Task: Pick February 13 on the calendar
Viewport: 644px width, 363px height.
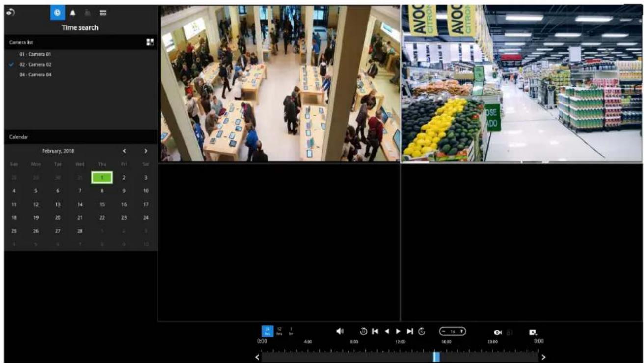Action: click(x=58, y=204)
